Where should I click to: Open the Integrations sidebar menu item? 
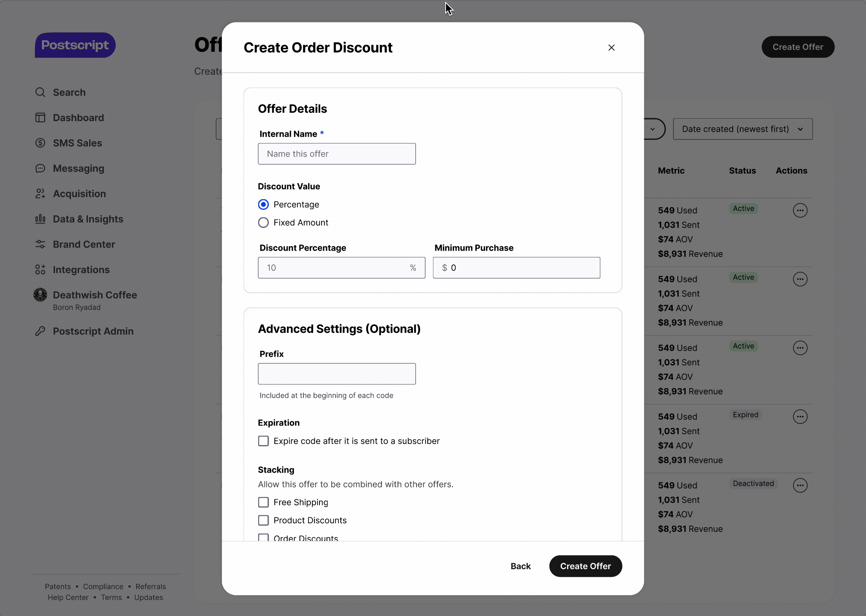81,270
